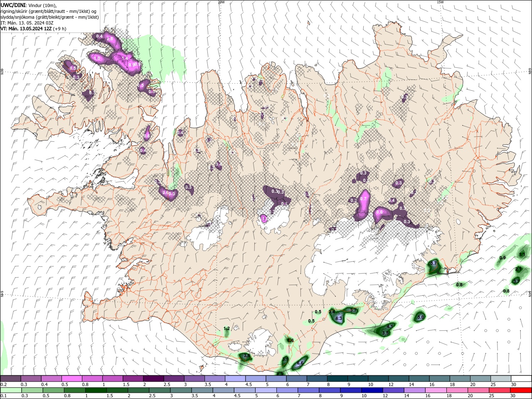Select the pale green 0.1 swatch in rain legend
532x399 pixels.
tap(10, 390)
